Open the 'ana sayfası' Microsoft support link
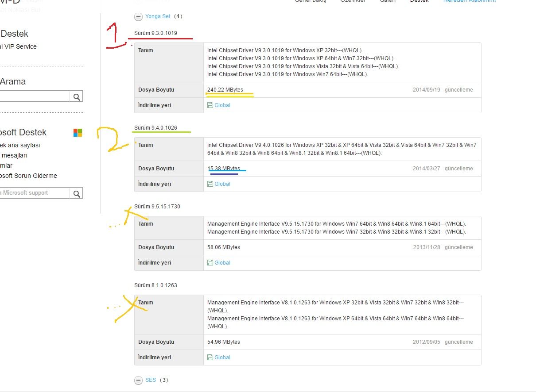536x392 pixels. pyautogui.click(x=20, y=145)
